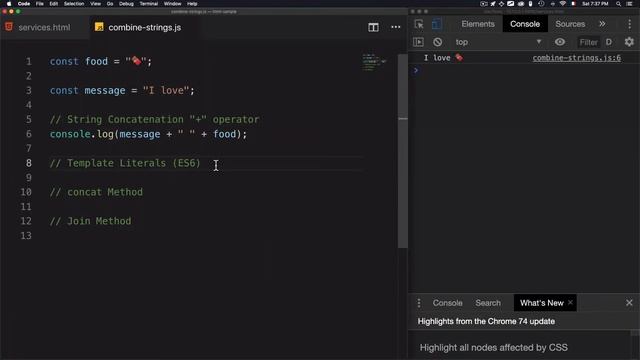Click line number 13 in the gutter

[26, 236]
